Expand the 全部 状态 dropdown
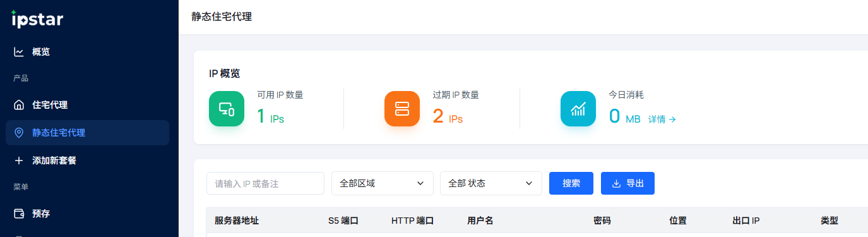 click(x=491, y=183)
